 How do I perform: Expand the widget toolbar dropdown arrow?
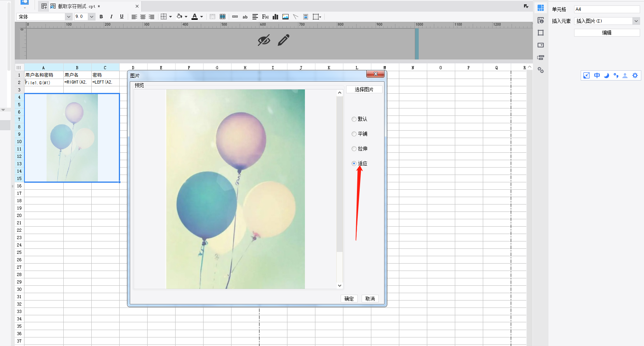[x=320, y=17]
